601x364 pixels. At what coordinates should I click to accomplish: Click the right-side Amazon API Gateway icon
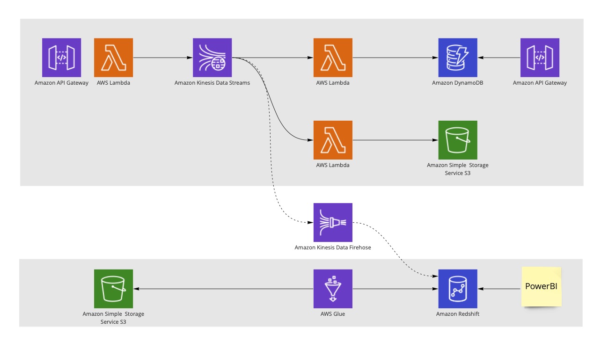coord(540,58)
